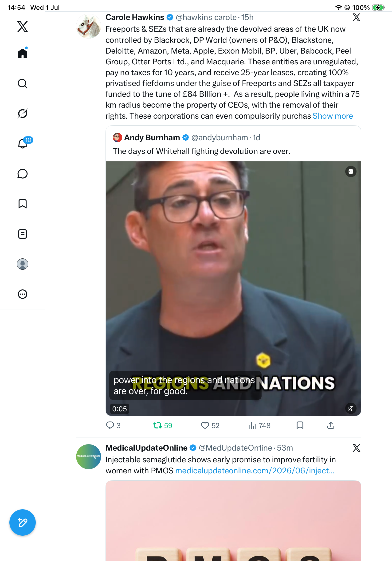Open the Search icon in sidebar
Image resolution: width=392 pixels, height=561 pixels.
(23, 84)
